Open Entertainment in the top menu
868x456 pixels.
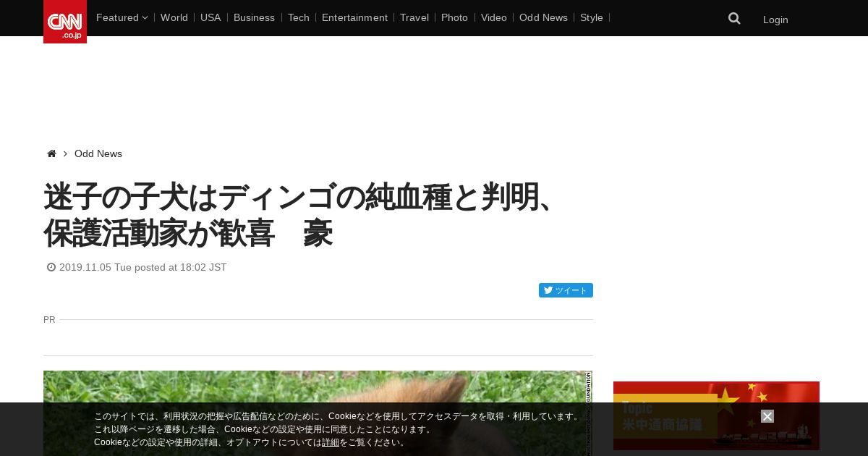pyautogui.click(x=354, y=17)
